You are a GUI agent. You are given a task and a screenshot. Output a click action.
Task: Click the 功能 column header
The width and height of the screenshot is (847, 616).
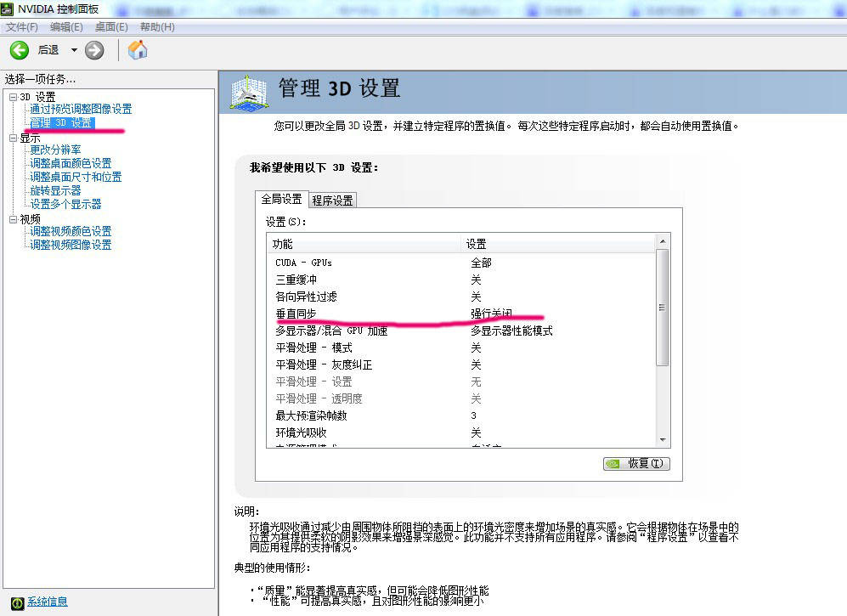tap(364, 244)
